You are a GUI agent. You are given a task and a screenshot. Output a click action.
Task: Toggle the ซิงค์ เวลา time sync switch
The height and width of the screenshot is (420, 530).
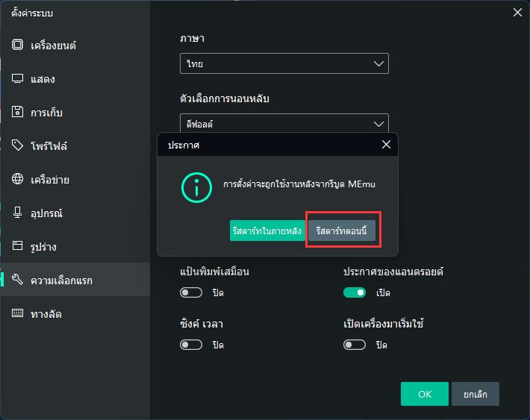click(191, 345)
